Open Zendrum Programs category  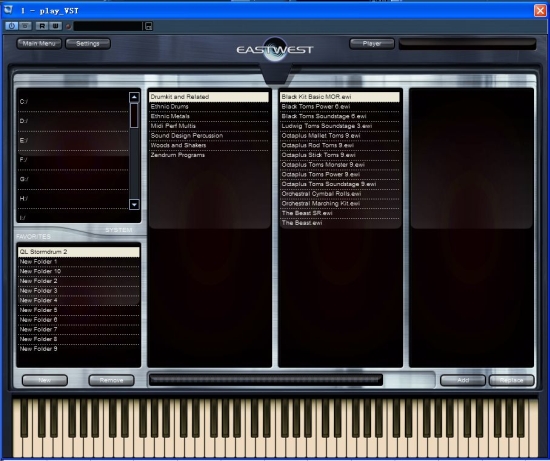pos(209,155)
